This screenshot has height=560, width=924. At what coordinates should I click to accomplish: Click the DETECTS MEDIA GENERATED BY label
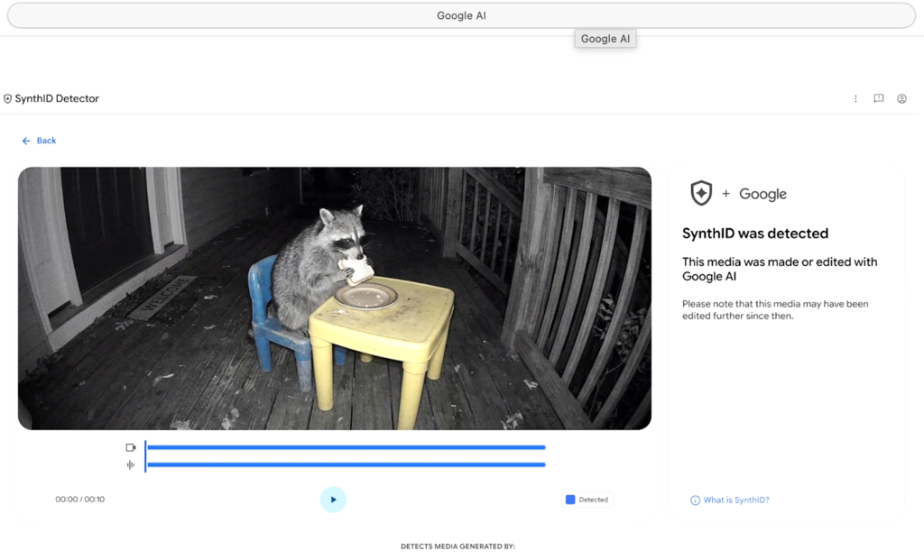[457, 546]
